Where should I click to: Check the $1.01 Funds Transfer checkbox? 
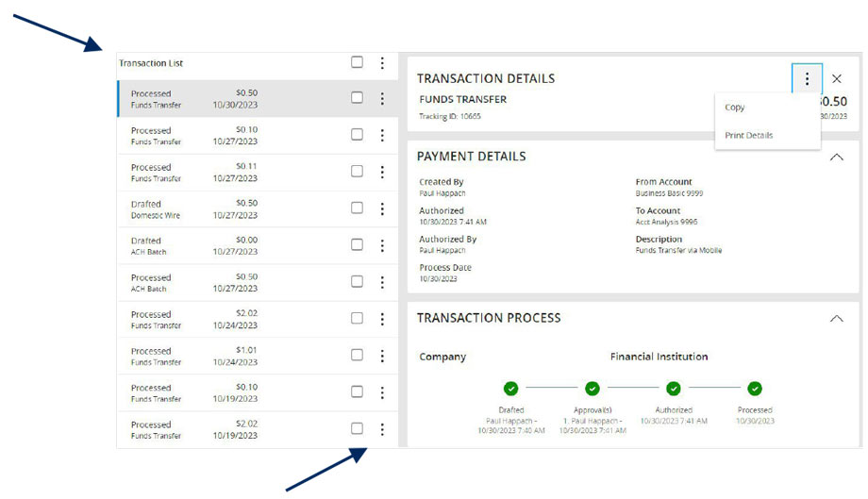click(x=357, y=355)
